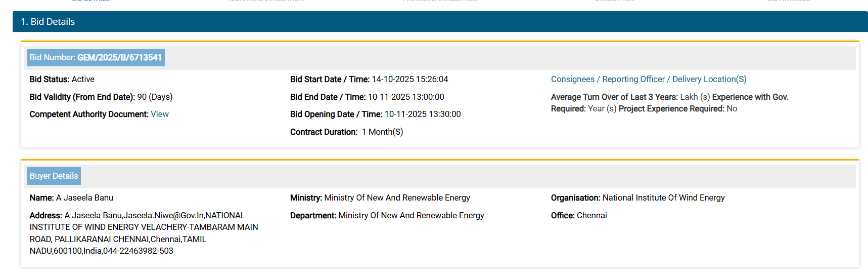Click the Bid Start Date / Time value
868x277 pixels.
click(x=409, y=80)
